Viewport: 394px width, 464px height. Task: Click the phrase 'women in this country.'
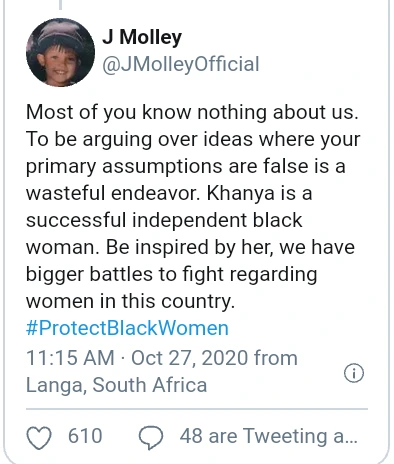tap(131, 301)
